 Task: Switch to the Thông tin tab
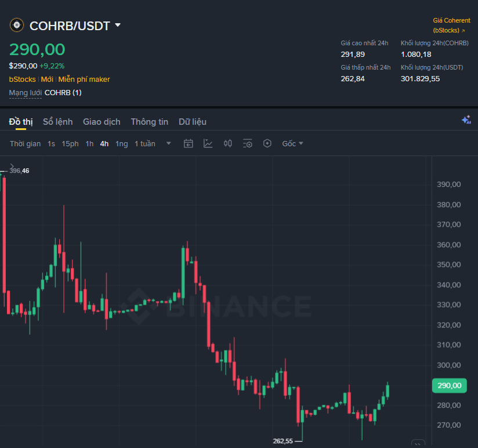[x=150, y=122]
